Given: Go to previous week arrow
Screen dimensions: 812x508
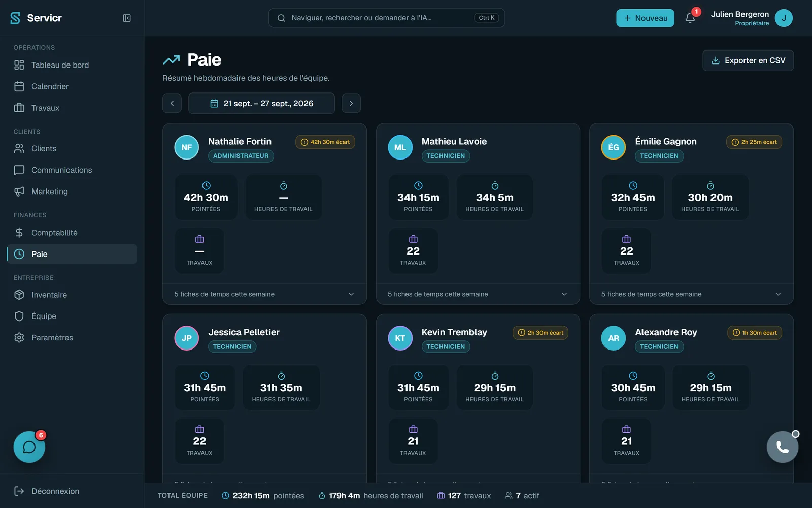Looking at the screenshot, I should click(172, 103).
